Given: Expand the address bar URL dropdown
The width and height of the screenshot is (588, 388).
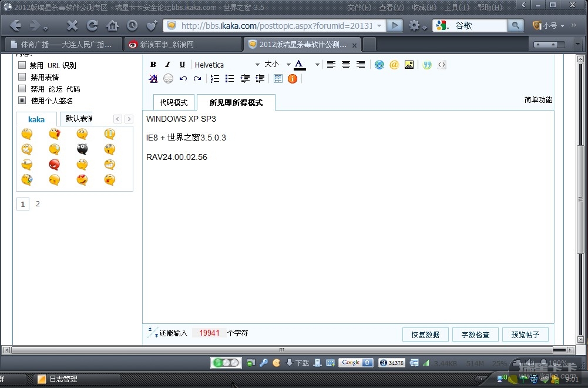Looking at the screenshot, I should [x=379, y=25].
